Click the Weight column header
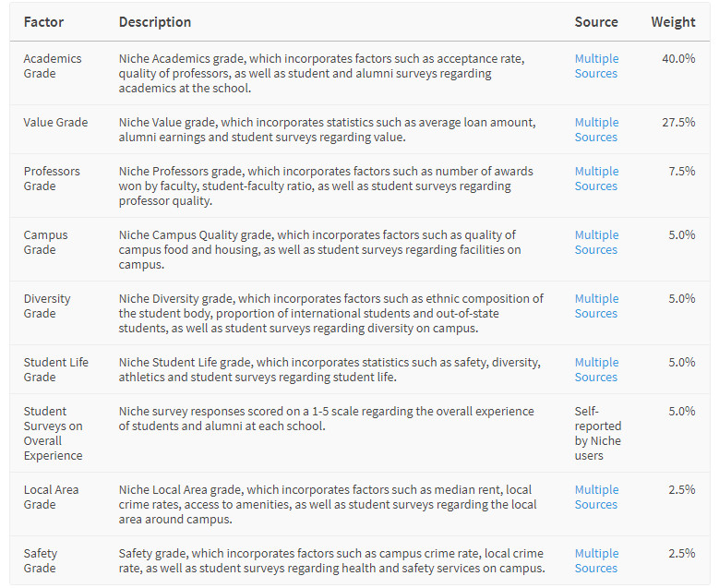The image size is (719, 588). pyautogui.click(x=673, y=21)
